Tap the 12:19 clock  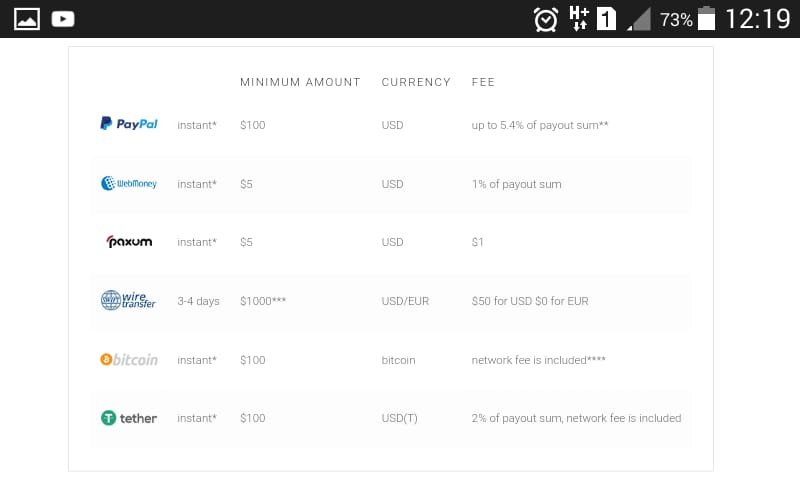(758, 19)
